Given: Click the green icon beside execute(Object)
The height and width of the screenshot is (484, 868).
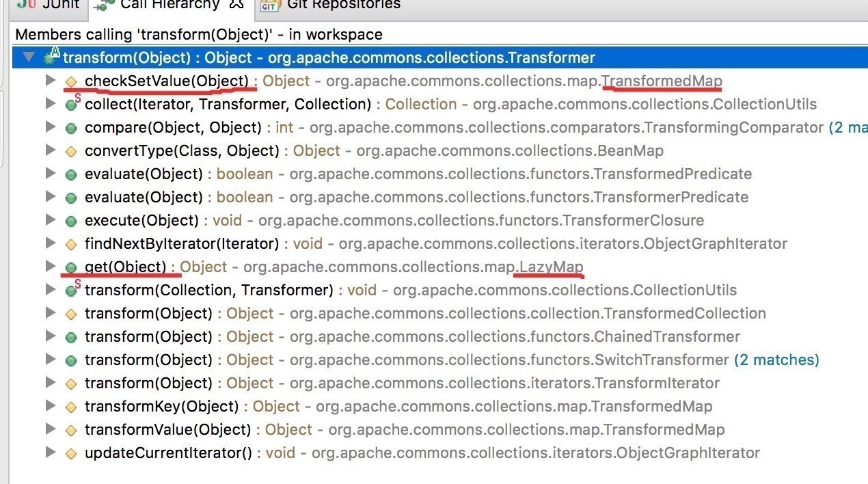Looking at the screenshot, I should click(70, 221).
